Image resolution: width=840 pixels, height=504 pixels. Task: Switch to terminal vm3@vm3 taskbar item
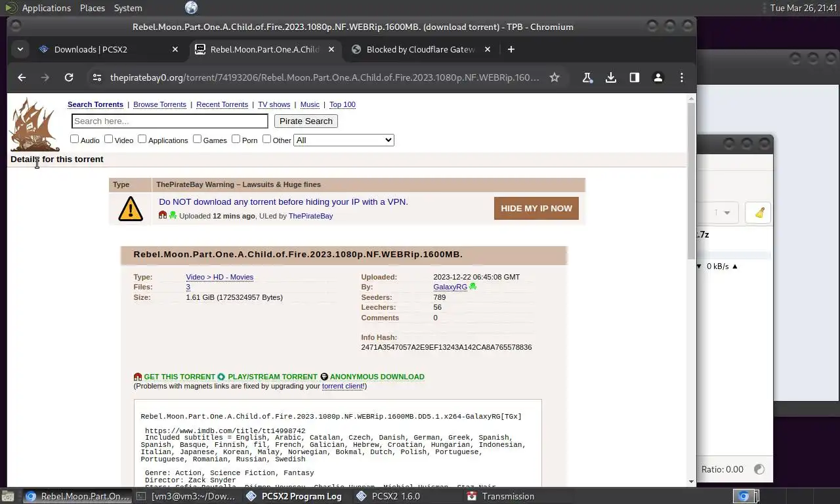(x=187, y=496)
